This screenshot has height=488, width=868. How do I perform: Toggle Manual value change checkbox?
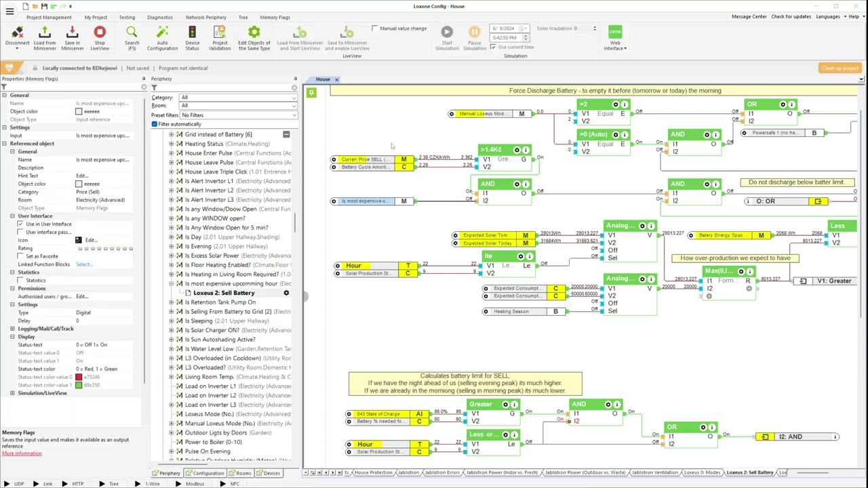375,28
